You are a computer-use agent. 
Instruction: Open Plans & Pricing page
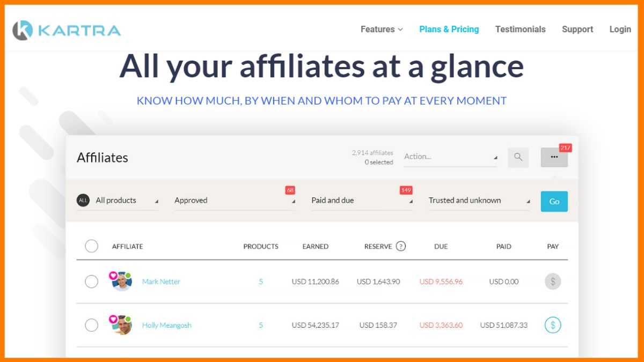[x=449, y=29]
